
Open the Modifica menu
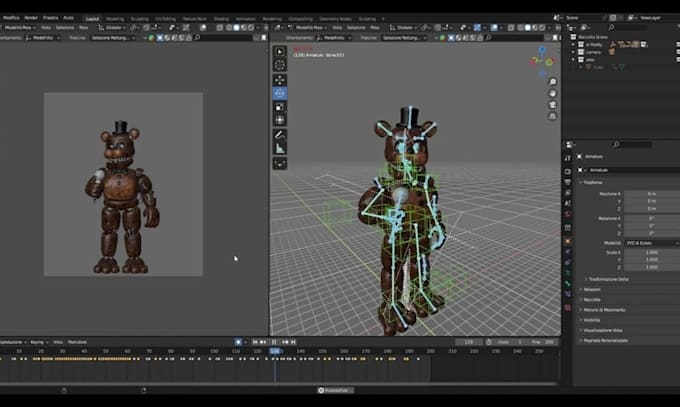point(11,18)
